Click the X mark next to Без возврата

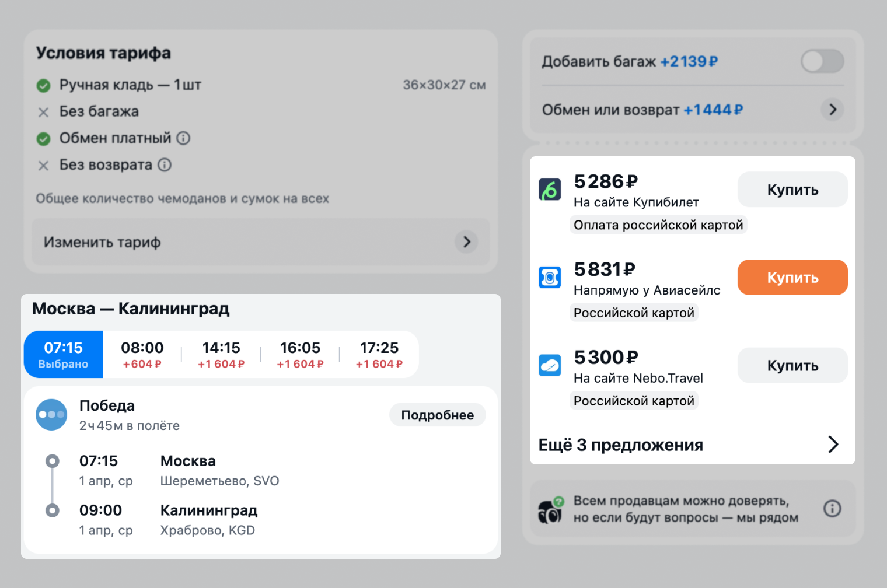point(43,166)
